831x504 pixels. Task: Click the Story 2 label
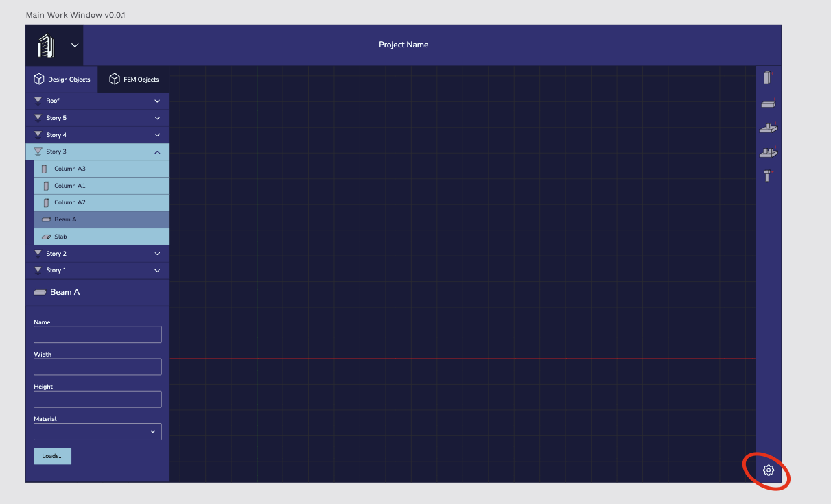[x=56, y=254]
